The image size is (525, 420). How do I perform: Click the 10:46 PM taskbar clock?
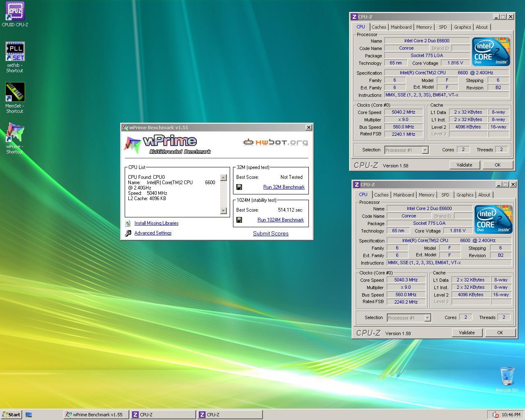(511, 415)
